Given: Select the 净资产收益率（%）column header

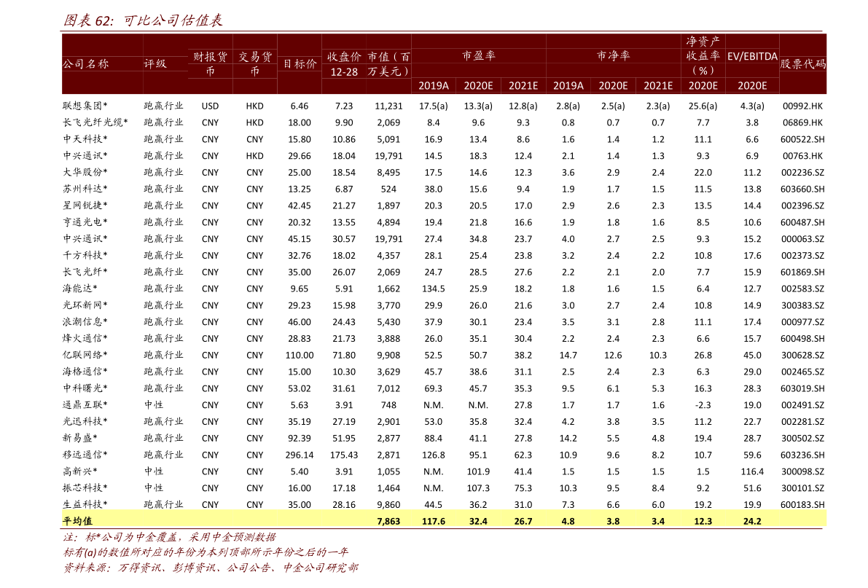Looking at the screenshot, I should pos(703,56).
